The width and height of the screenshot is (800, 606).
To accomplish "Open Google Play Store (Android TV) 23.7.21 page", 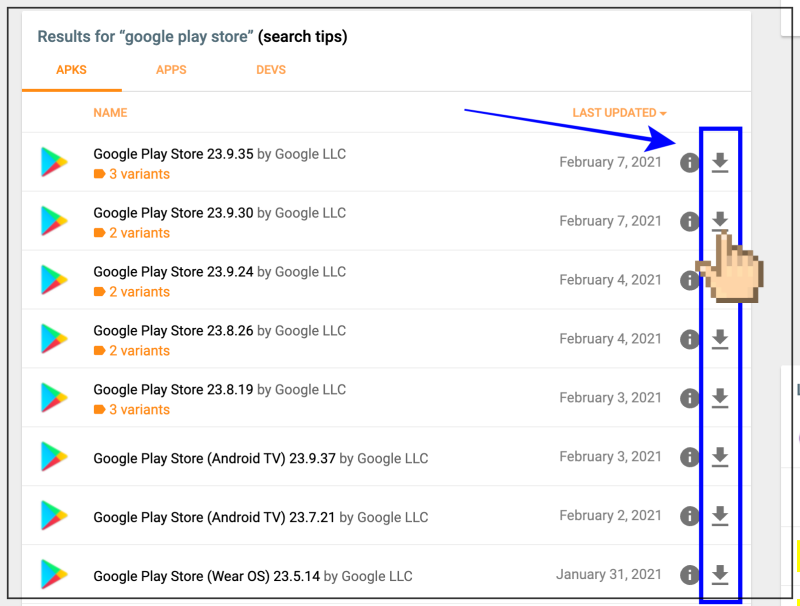I will coord(214,517).
